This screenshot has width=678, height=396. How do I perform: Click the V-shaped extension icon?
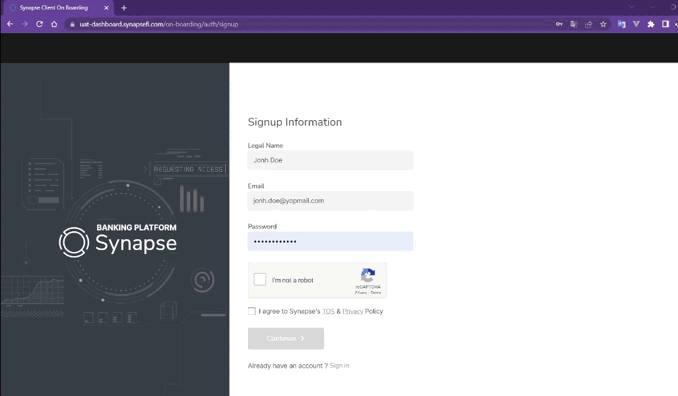pyautogui.click(x=636, y=24)
